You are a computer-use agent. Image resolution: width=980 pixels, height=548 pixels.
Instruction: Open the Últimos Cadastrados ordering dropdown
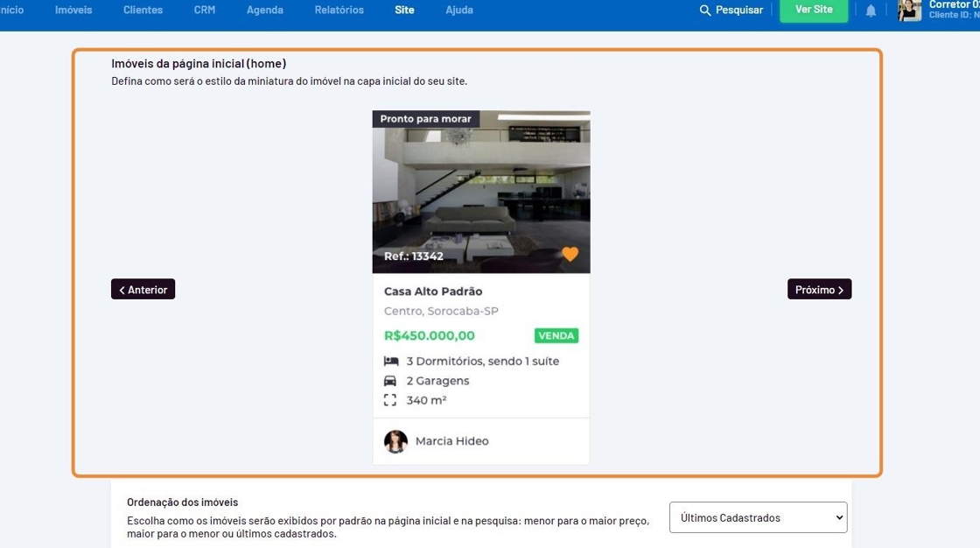tap(758, 517)
